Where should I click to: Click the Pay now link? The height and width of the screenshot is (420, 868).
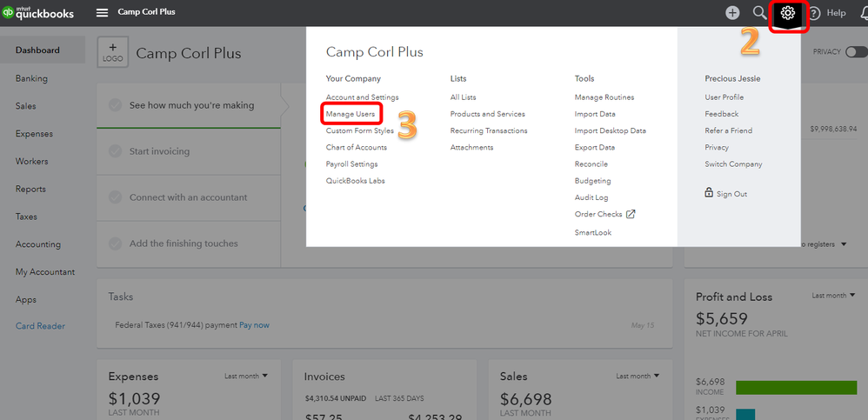pos(254,325)
